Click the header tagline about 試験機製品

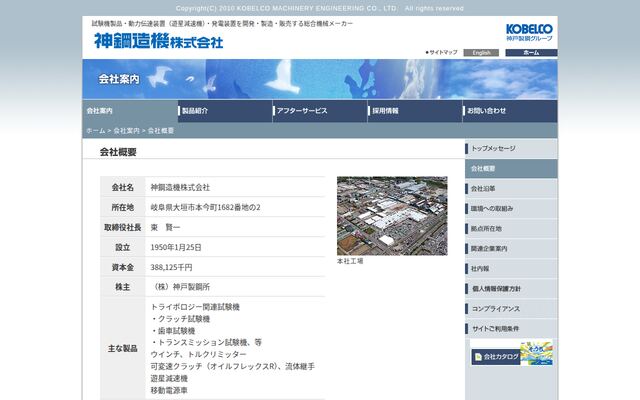point(222,24)
